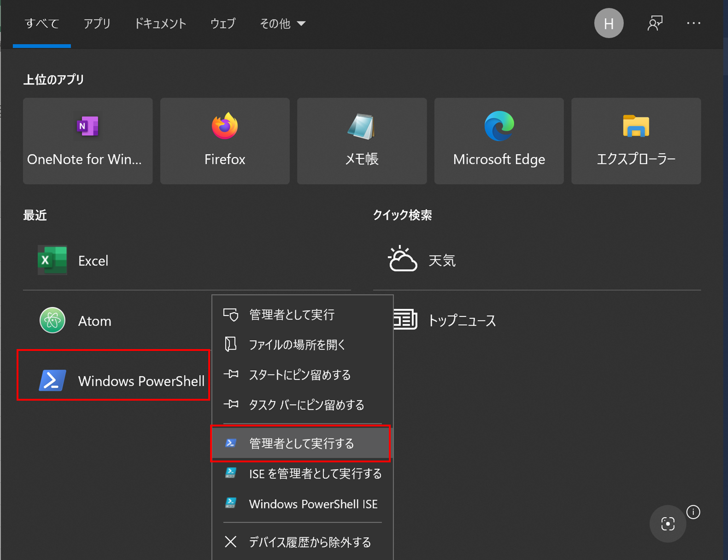Open Windows PowerShell ISE entry
This screenshot has width=728, height=560.
click(x=302, y=504)
